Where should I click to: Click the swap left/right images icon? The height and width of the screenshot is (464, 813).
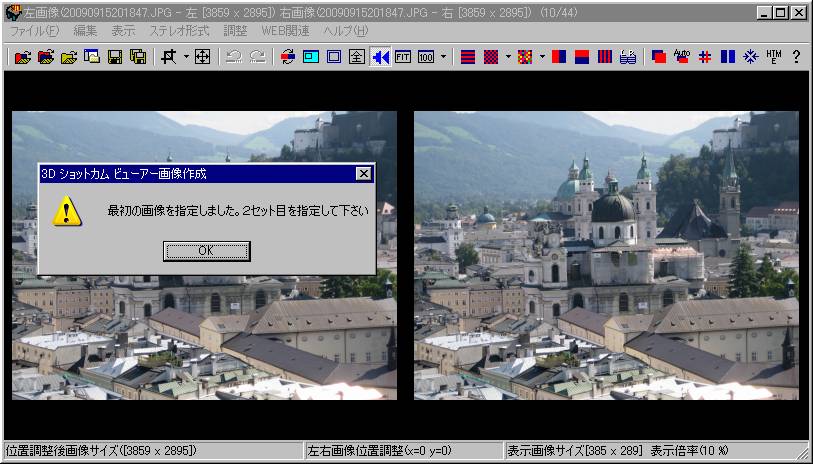tap(288, 57)
